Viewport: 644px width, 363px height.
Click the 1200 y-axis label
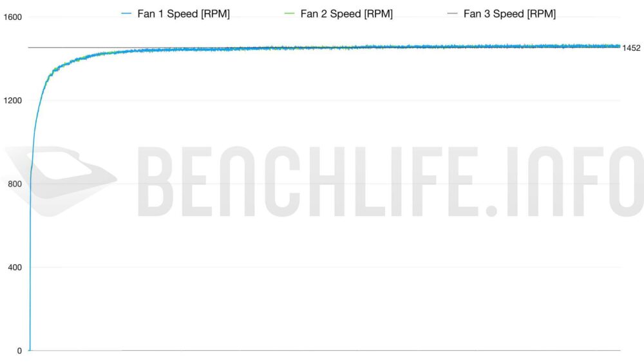point(12,101)
